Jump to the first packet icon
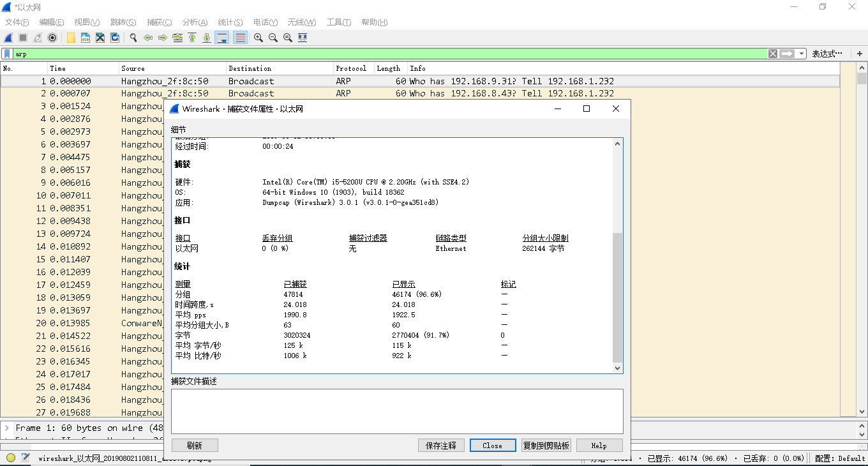The image size is (868, 466). tap(192, 38)
